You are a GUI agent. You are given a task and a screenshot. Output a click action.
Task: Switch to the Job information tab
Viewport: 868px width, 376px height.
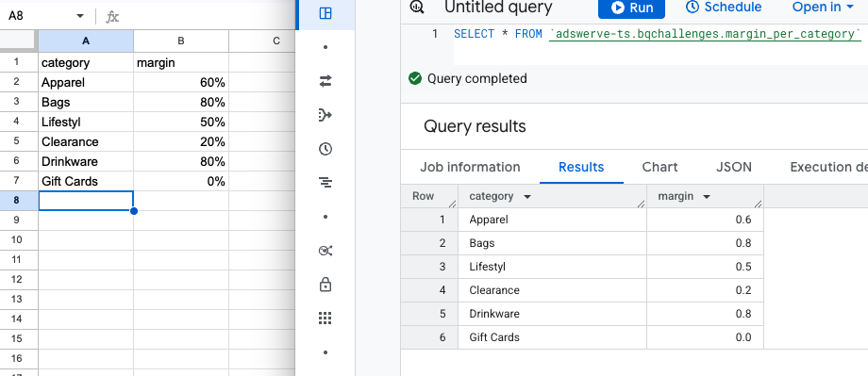[x=470, y=167]
